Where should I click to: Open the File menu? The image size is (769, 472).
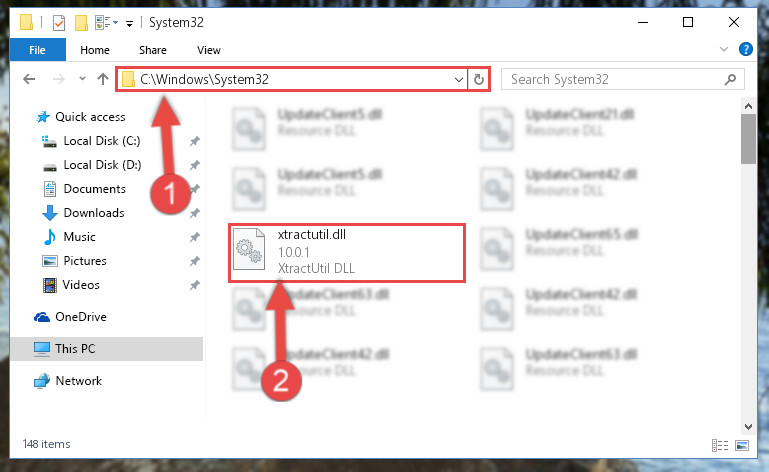click(x=37, y=50)
